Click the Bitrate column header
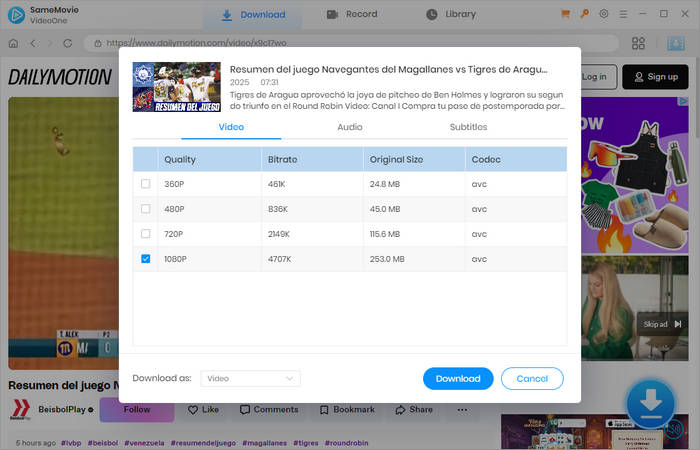Viewport: 700px width, 450px height. (312, 159)
